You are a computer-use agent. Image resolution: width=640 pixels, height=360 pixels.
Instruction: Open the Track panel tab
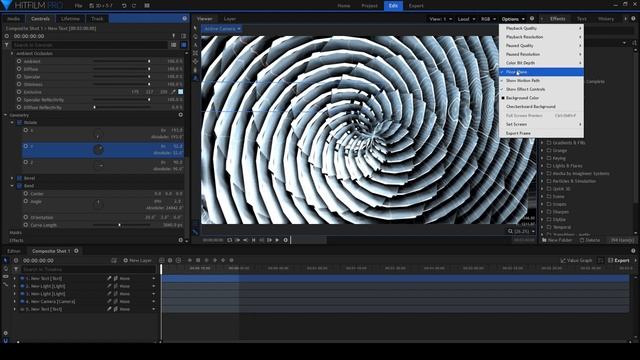pos(97,19)
